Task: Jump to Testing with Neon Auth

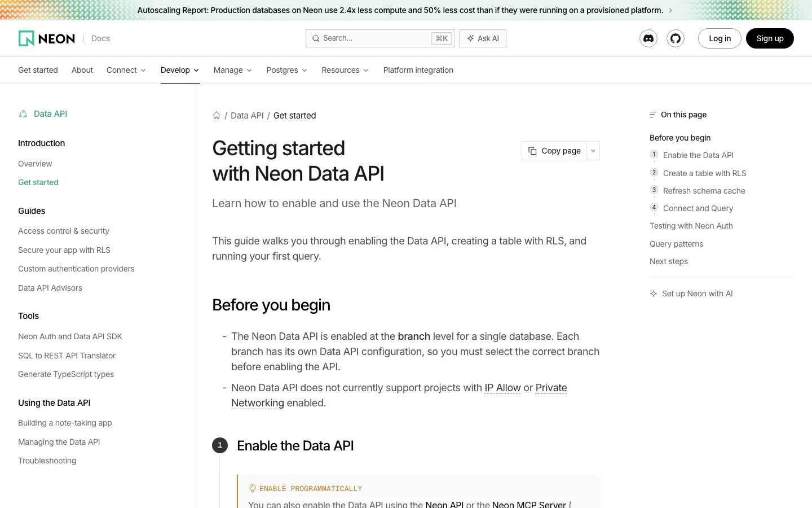Action: point(691,226)
